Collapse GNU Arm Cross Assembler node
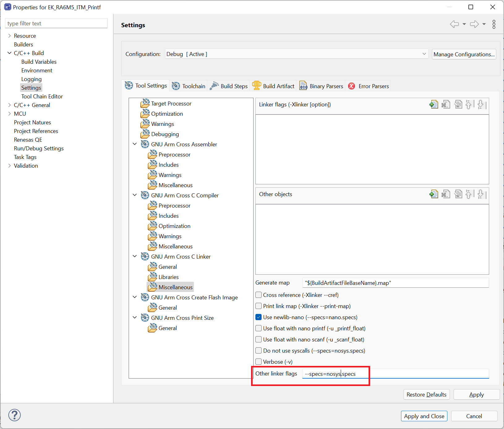504x429 pixels. (x=135, y=144)
